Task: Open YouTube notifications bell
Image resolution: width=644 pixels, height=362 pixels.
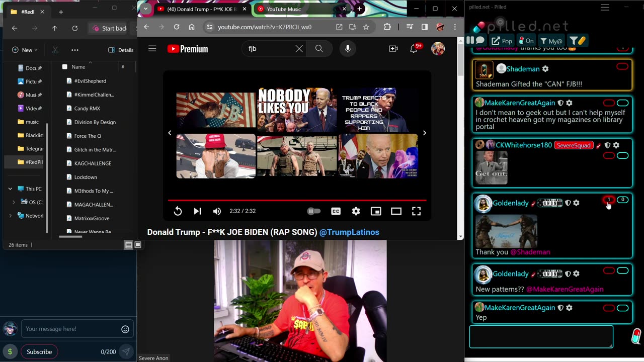Action: point(414,48)
